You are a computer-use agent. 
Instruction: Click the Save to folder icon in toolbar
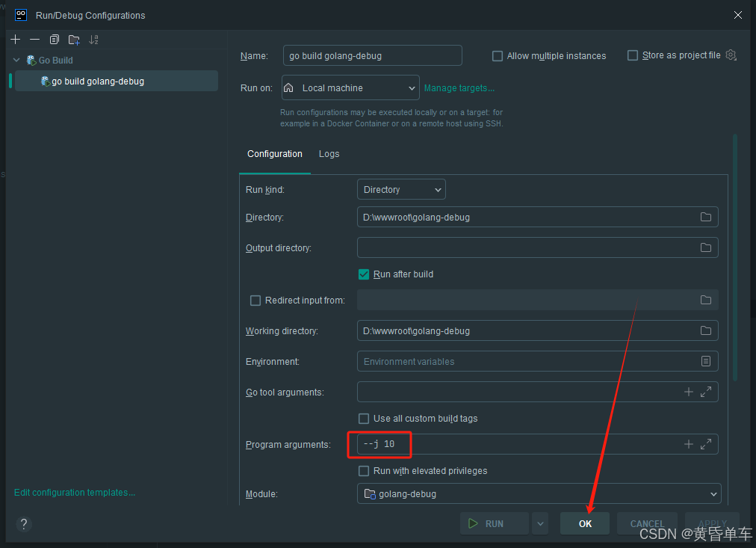[74, 40]
